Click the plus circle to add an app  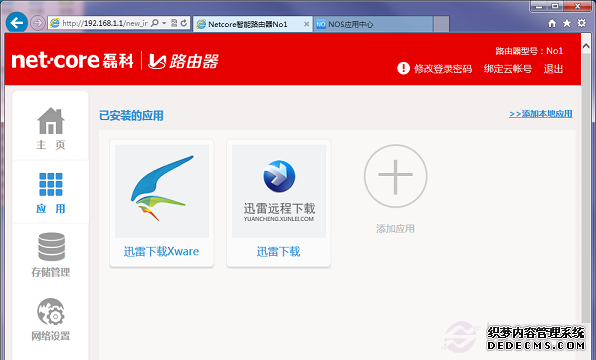point(395,176)
